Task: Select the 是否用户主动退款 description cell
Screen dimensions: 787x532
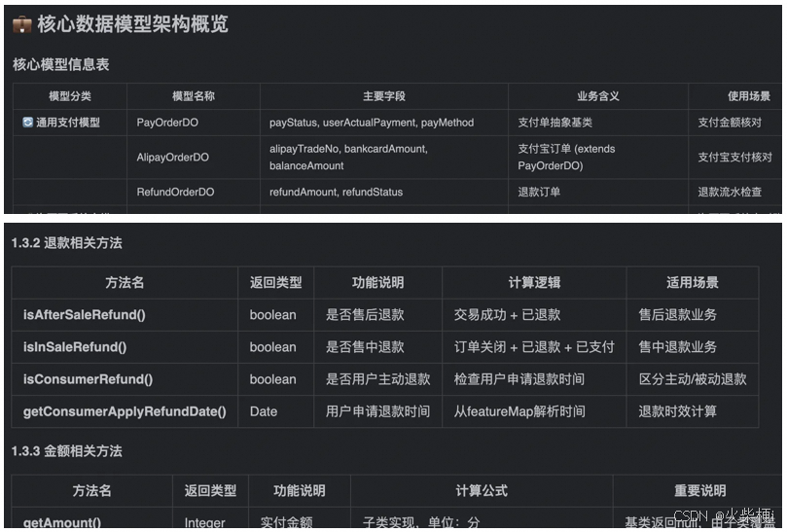Action: point(378,379)
